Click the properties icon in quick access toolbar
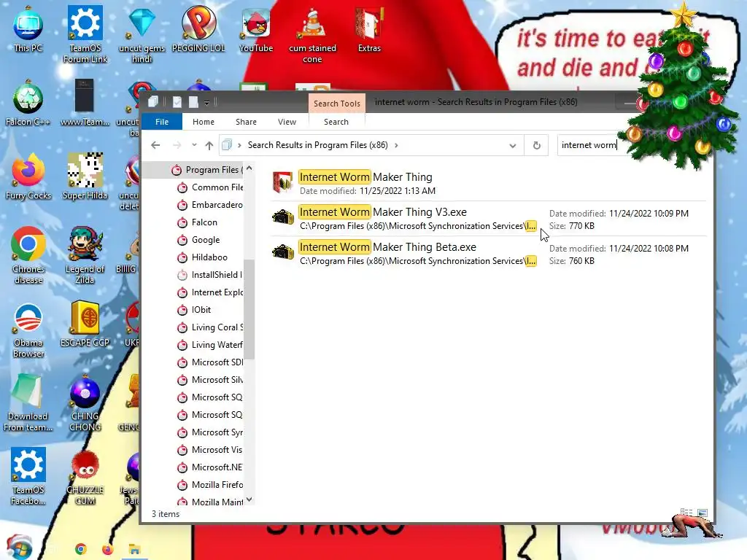The width and height of the screenshot is (747, 560). pos(177,102)
